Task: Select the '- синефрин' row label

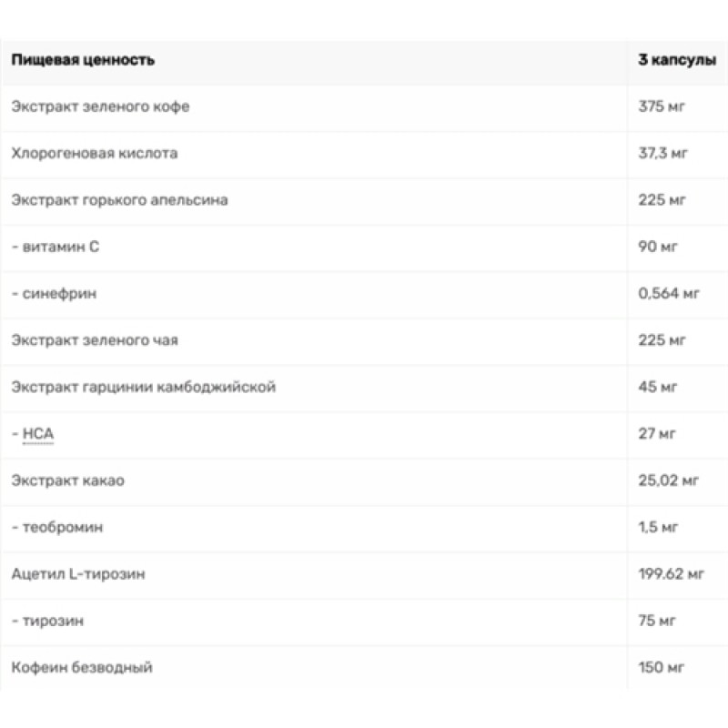Action: (54, 294)
